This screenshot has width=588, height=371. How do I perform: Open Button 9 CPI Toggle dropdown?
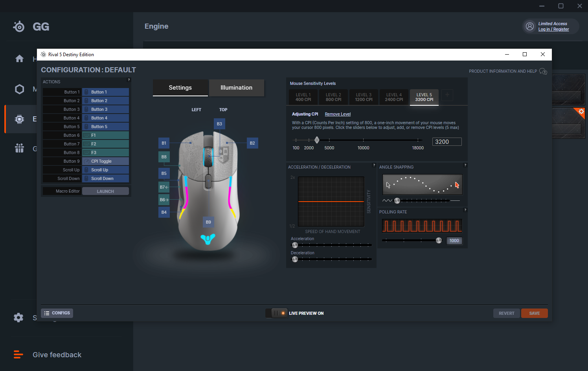[x=105, y=161]
